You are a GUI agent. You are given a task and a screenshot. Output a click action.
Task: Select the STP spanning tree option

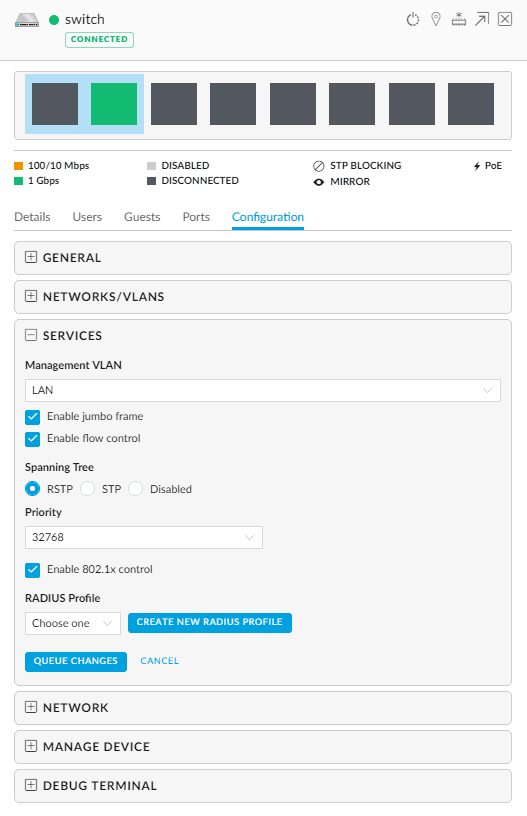pyautogui.click(x=87, y=489)
